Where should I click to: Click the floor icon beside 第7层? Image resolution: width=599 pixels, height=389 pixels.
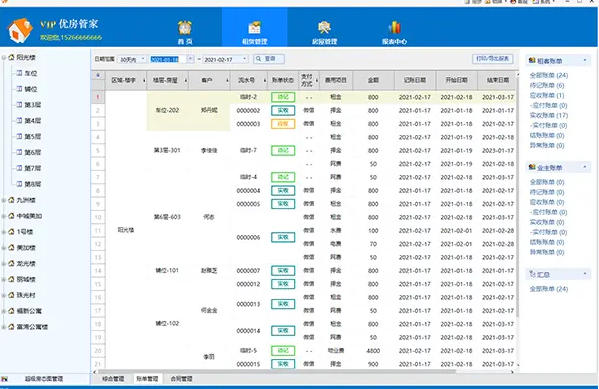(x=19, y=168)
